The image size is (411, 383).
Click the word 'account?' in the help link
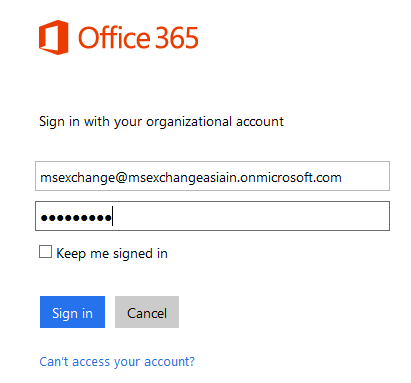(170, 362)
